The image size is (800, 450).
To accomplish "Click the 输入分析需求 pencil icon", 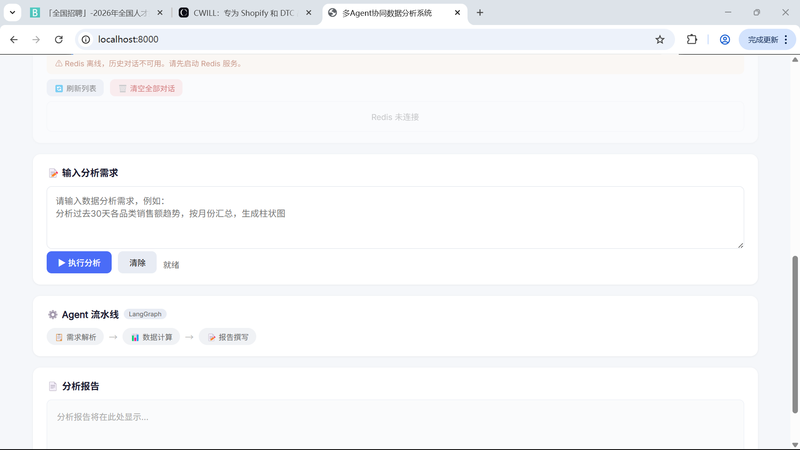I will tap(53, 173).
